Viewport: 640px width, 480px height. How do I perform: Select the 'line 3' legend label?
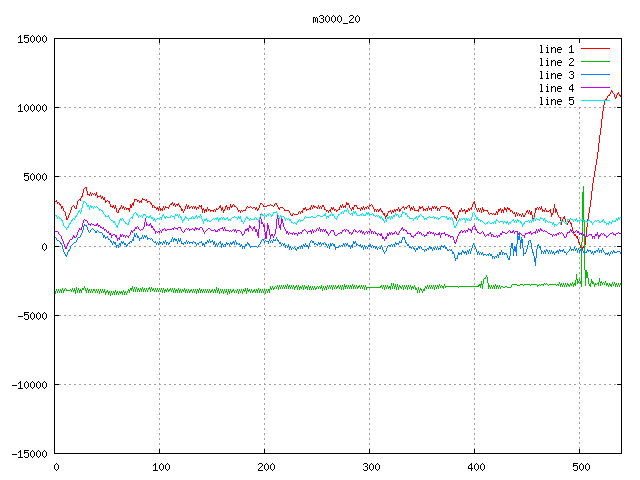(557, 75)
